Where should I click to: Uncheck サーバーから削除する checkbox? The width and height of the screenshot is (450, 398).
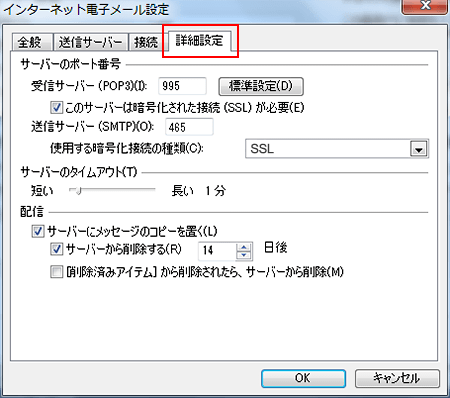click(56, 249)
